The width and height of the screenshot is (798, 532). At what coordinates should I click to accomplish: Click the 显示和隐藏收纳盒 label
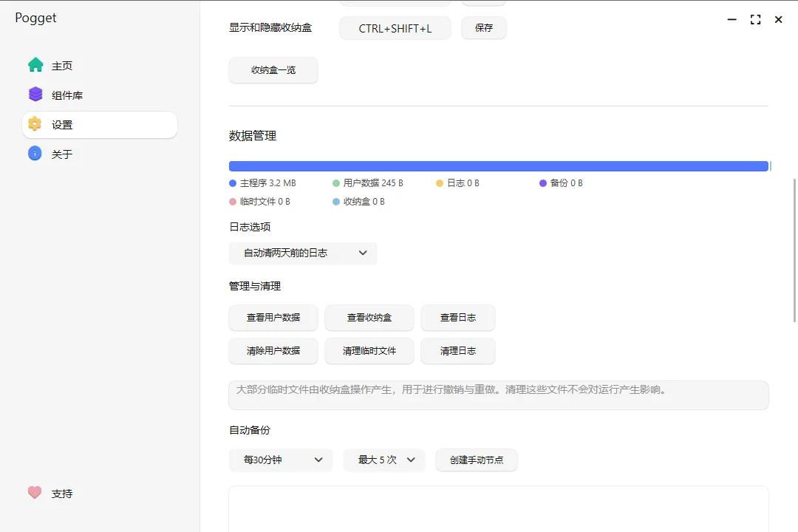tap(270, 27)
